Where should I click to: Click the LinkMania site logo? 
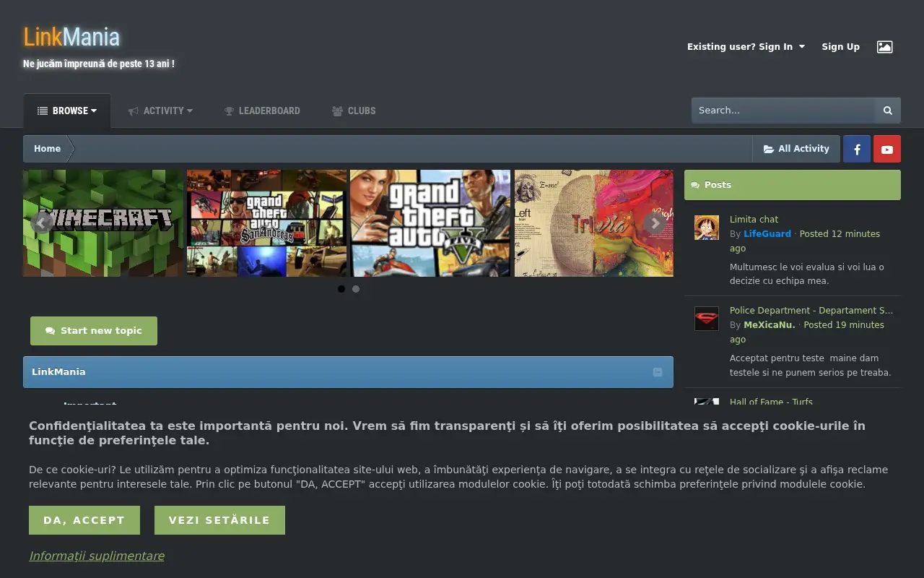[x=71, y=37]
